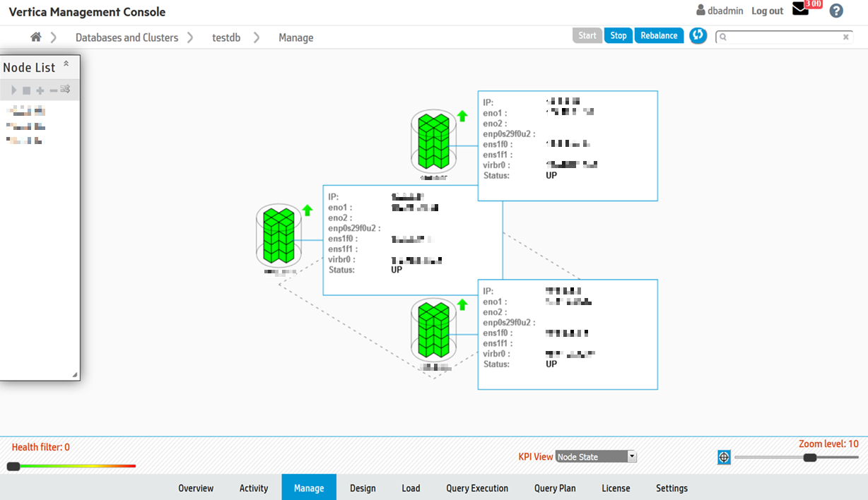Click the Rebalance button
Viewport: 868px width, 500px height.
659,35
